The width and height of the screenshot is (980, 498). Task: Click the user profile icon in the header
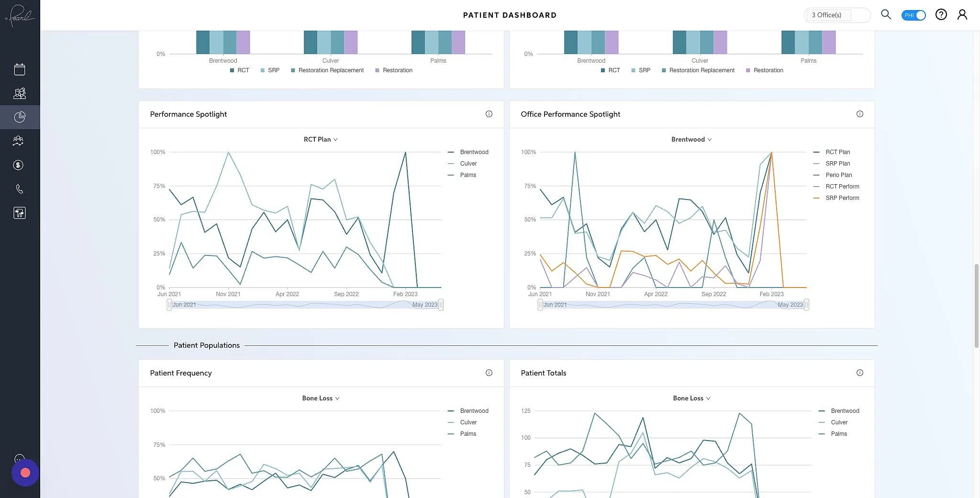click(x=962, y=14)
